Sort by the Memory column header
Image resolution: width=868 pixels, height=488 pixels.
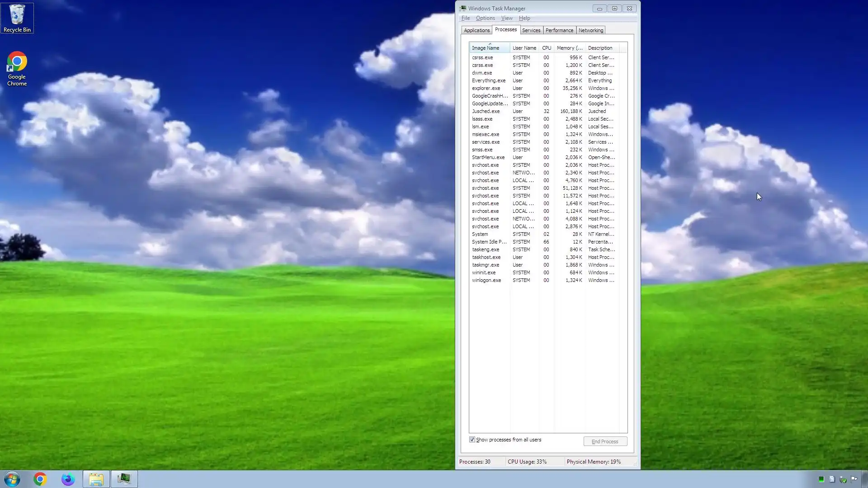pyautogui.click(x=569, y=48)
